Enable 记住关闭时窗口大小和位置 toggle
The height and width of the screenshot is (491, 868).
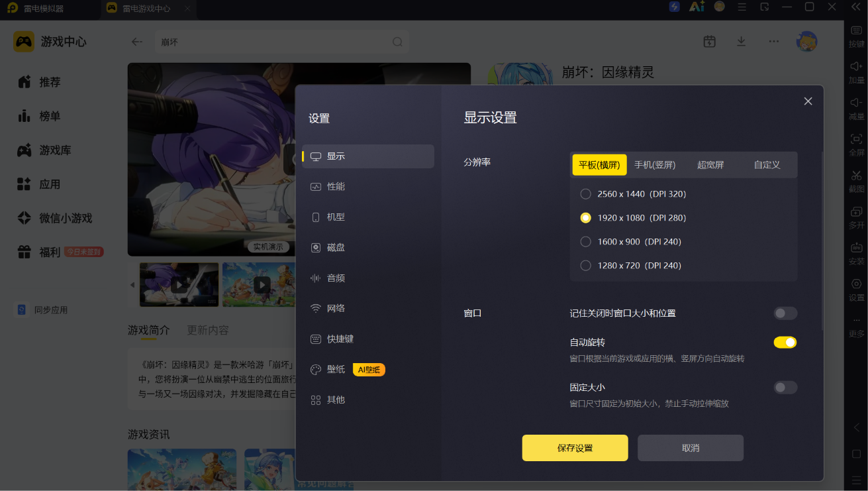(x=785, y=313)
